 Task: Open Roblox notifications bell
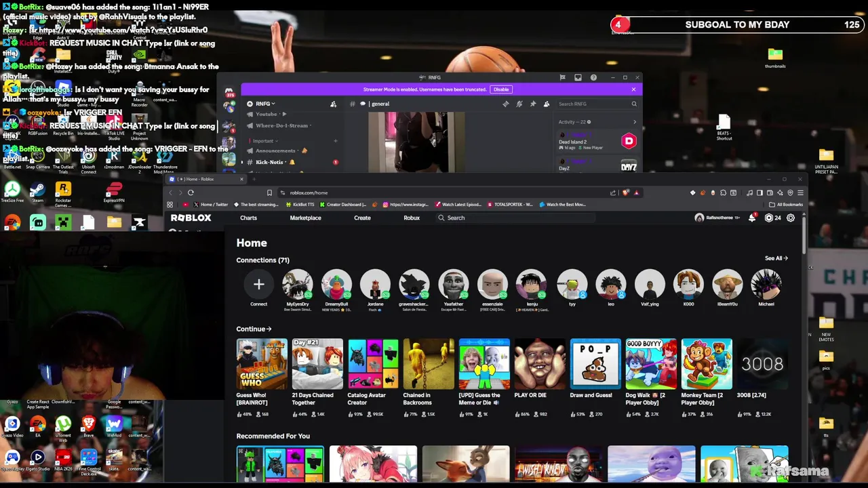click(752, 218)
